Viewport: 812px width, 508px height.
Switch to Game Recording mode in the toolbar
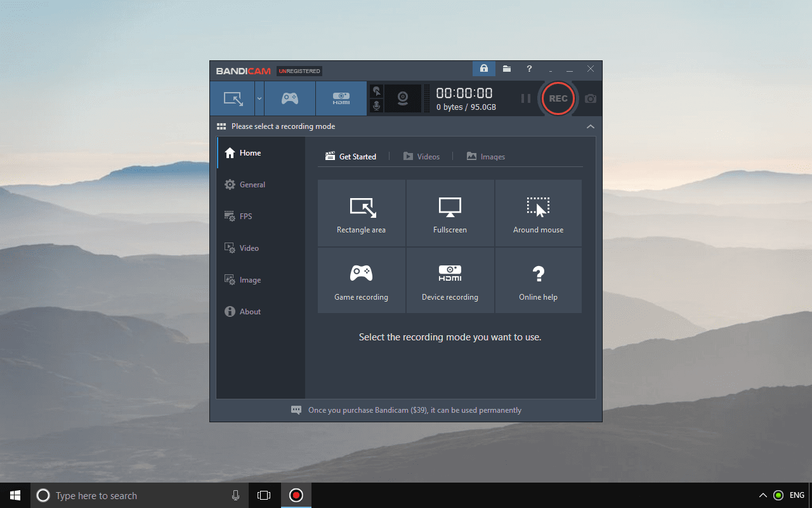point(290,98)
